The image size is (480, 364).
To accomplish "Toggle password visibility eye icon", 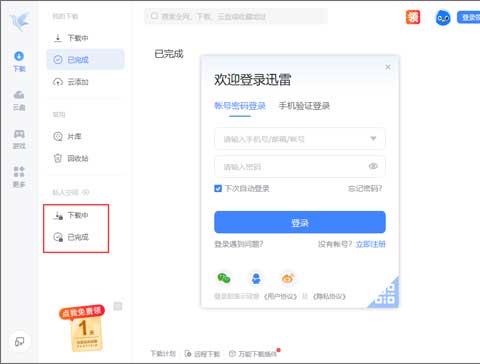I will point(373,166).
